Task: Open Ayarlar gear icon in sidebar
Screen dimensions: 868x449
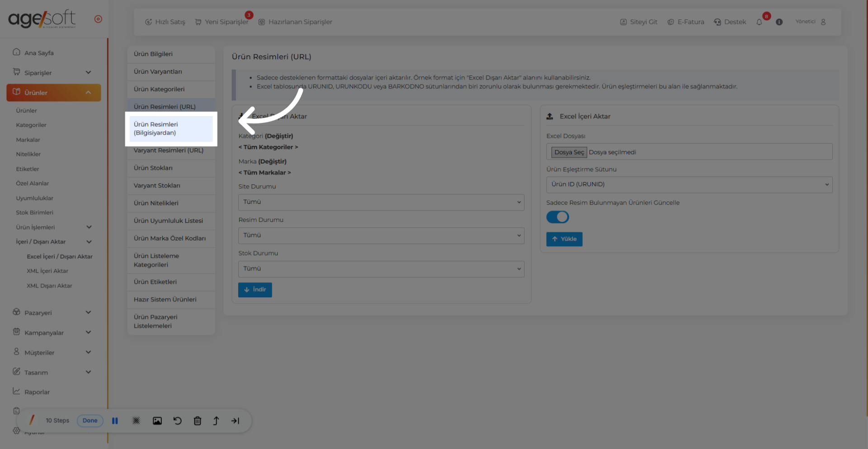Action: click(x=16, y=430)
